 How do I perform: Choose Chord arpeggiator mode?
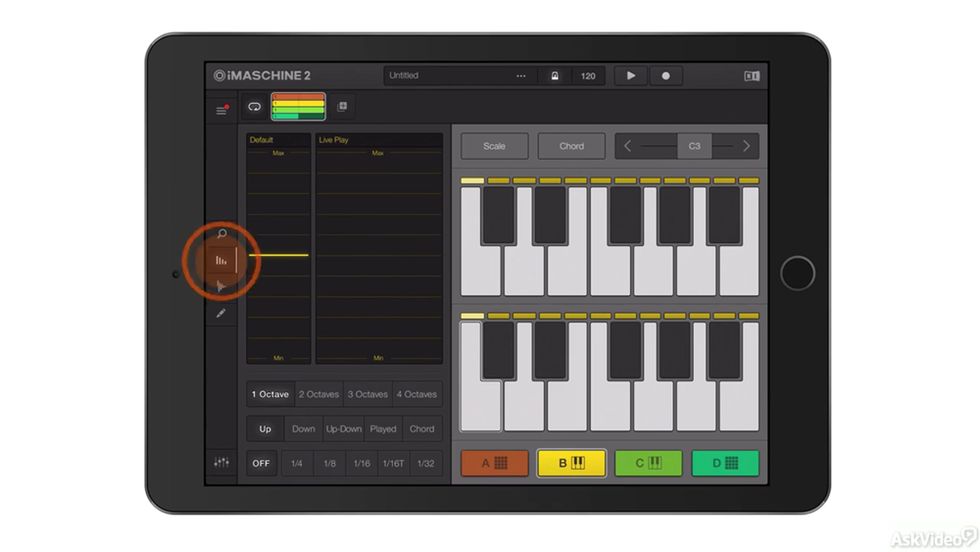coord(421,428)
